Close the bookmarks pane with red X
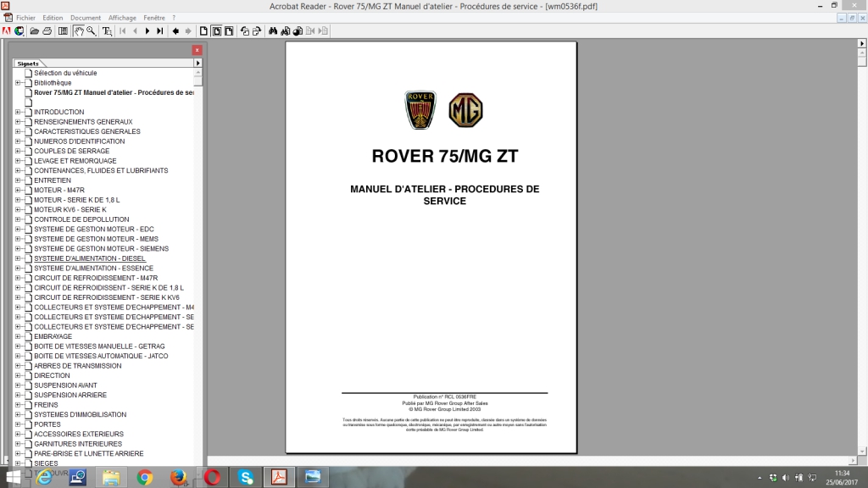The width and height of the screenshot is (868, 488). coord(197,50)
